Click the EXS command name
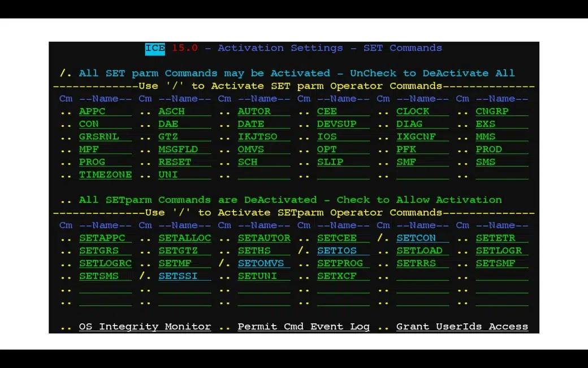Screen dimensions: 588x368 tap(485, 125)
